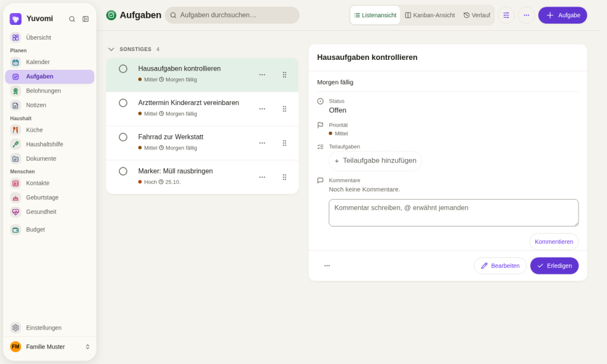Click drag handle of Arzttermin Kinderarzt row
This screenshot has width=607, height=364.
click(x=285, y=109)
